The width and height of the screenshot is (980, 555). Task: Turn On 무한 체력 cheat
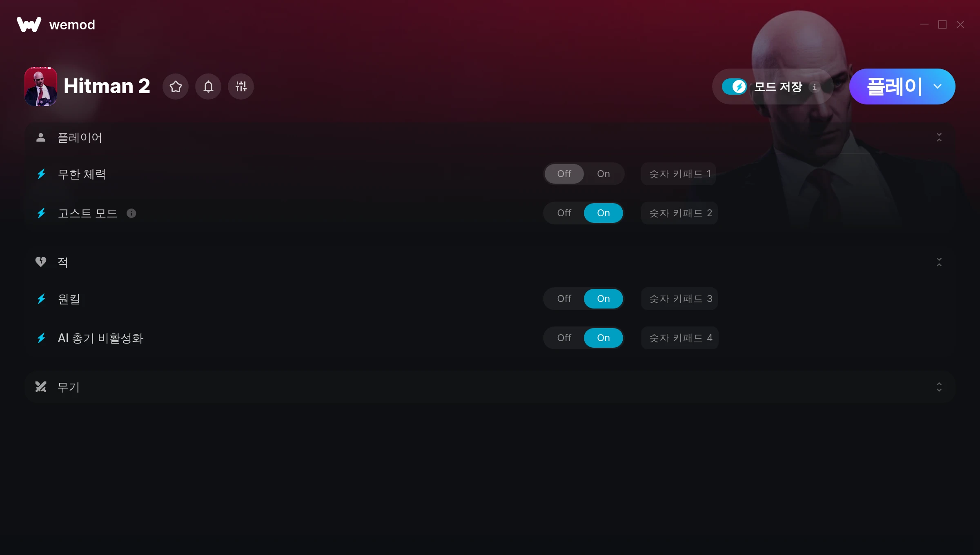point(603,174)
